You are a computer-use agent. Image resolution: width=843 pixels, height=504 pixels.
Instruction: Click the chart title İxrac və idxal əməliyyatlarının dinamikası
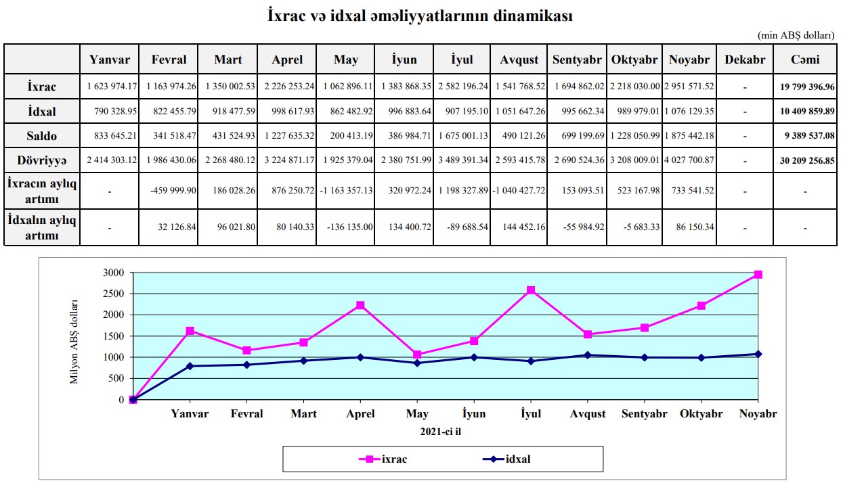tap(420, 16)
